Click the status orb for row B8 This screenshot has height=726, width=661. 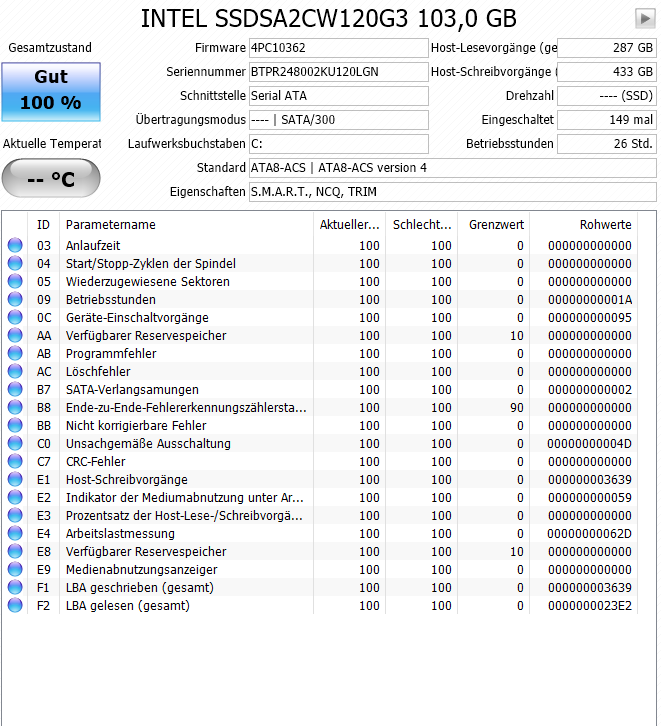click(15, 407)
